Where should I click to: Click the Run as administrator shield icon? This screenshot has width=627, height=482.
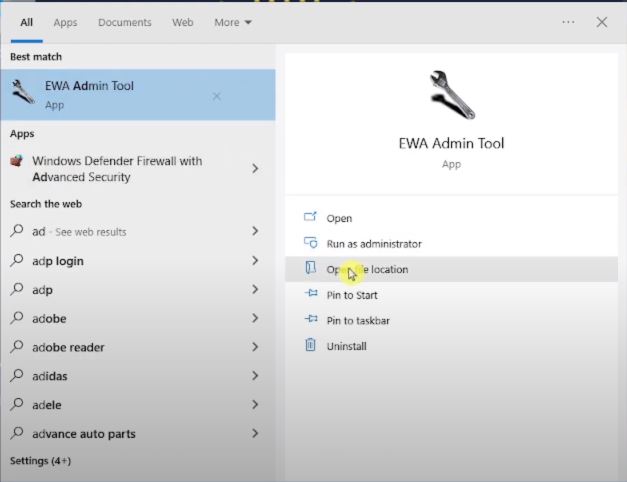click(x=310, y=242)
